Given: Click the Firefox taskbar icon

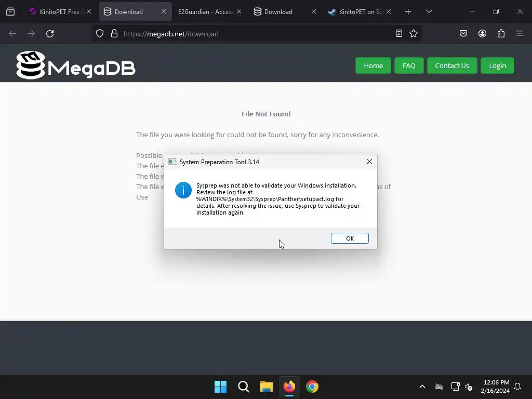Looking at the screenshot, I should tap(289, 387).
